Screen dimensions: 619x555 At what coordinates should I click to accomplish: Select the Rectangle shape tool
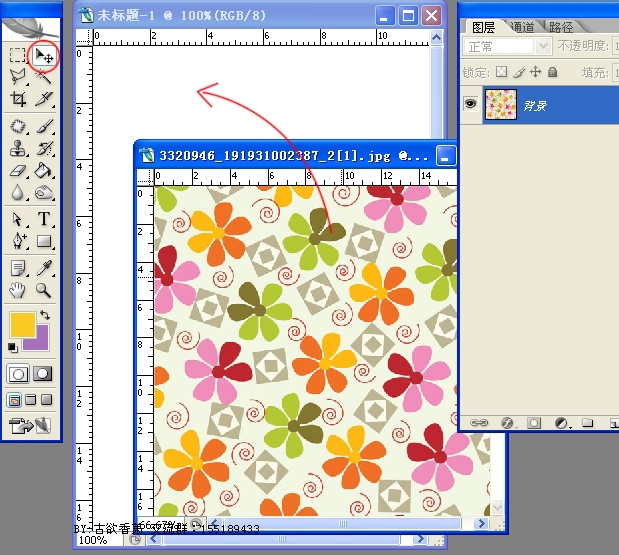click(44, 240)
